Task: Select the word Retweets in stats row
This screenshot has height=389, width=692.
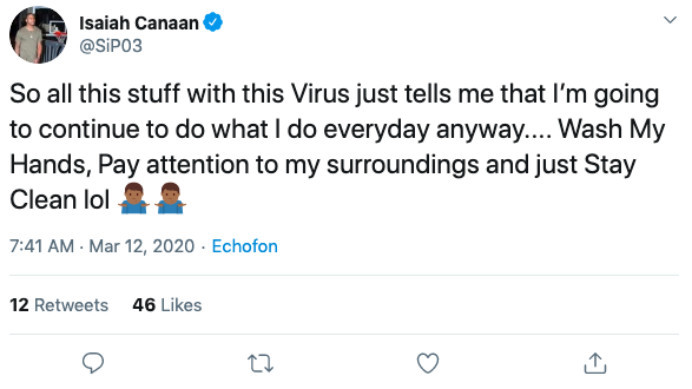Action: coord(71,305)
